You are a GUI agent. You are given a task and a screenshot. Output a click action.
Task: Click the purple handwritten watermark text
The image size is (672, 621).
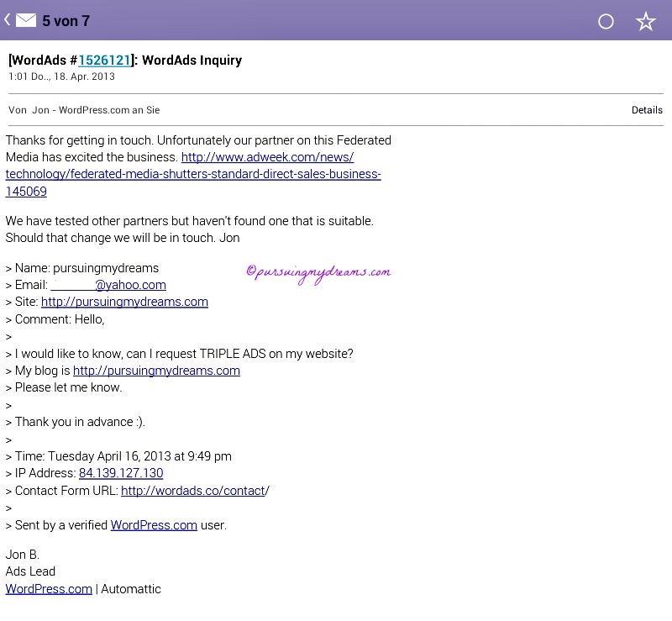[318, 271]
